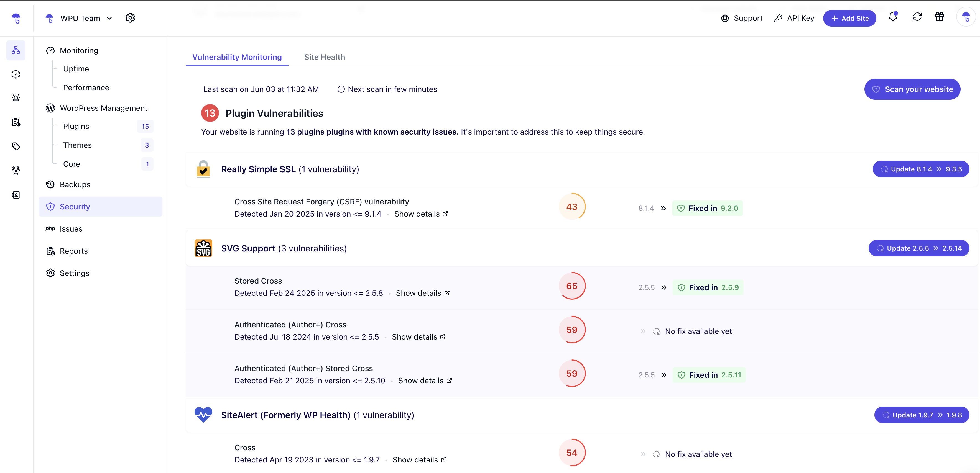Open team settings gear icon
Image resolution: width=980 pixels, height=473 pixels.
[x=130, y=18]
